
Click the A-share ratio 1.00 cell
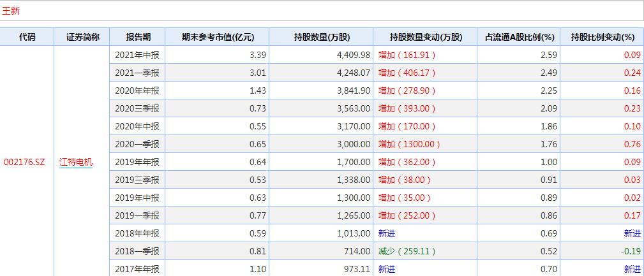point(519,162)
